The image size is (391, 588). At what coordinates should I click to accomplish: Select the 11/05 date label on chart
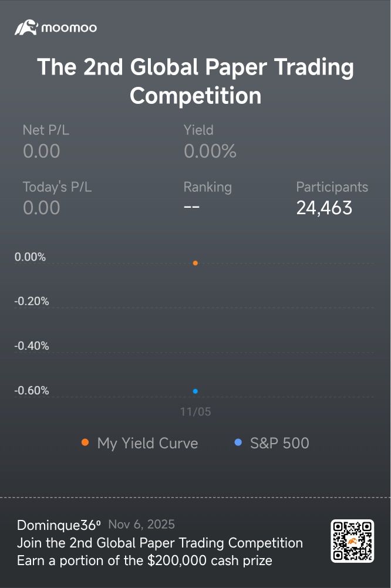(195, 412)
